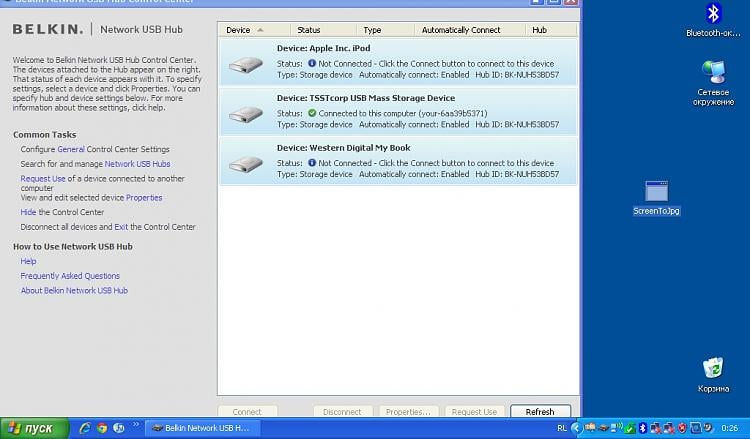The width and height of the screenshot is (750, 439).
Task: Click 'Connected to this computer (your-6aa39b5371)' text
Action: coord(403,113)
